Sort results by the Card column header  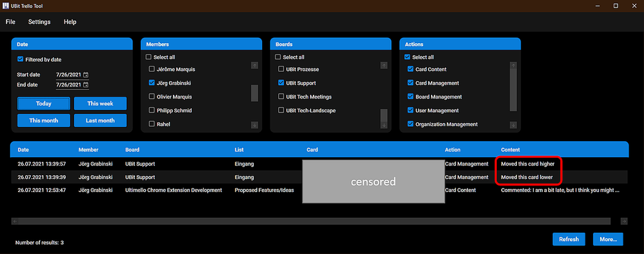pos(312,150)
